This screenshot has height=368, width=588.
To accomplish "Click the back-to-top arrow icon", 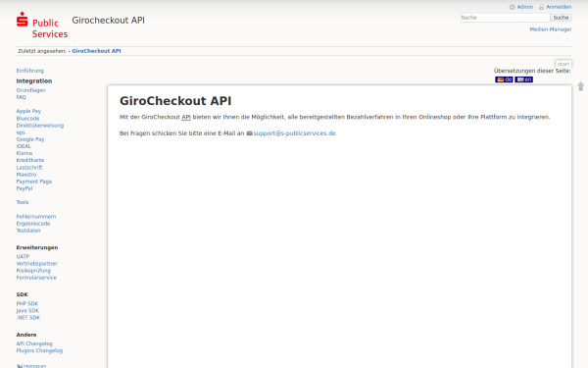I will (580, 86).
